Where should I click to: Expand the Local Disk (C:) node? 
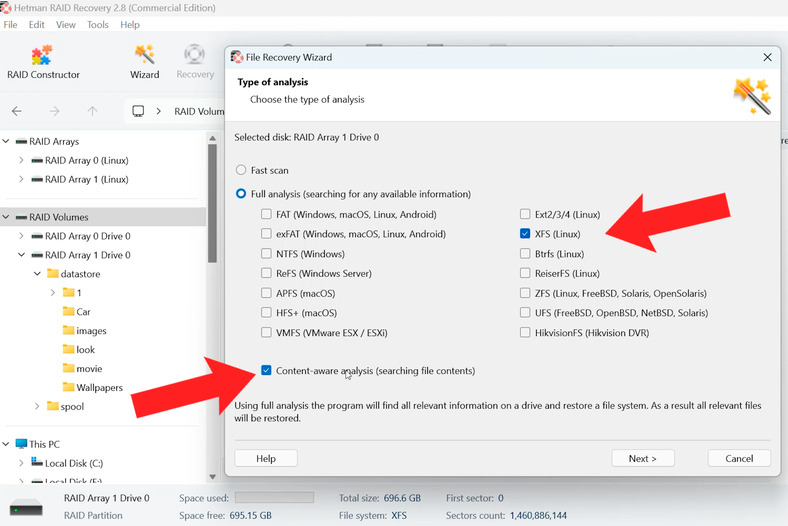pos(21,463)
